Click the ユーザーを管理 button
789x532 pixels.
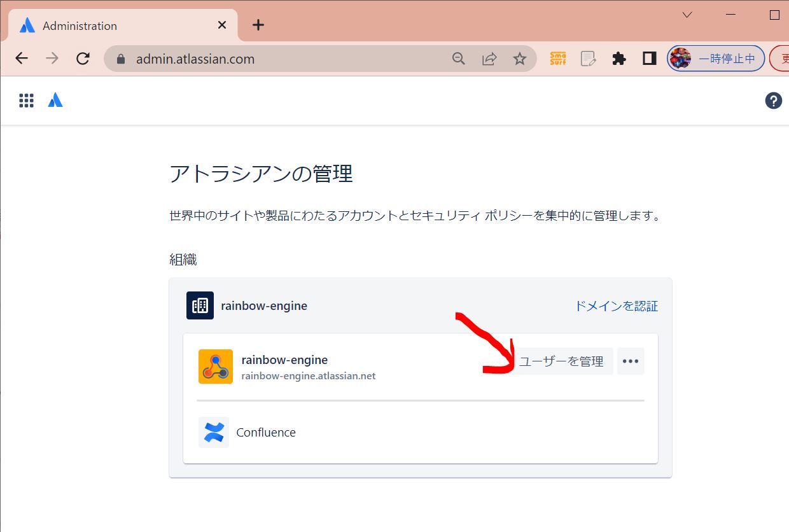click(562, 361)
